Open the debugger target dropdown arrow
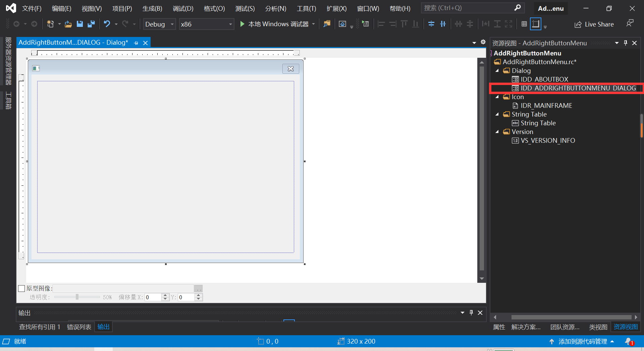Viewport: 644px width, 351px height. point(314,24)
